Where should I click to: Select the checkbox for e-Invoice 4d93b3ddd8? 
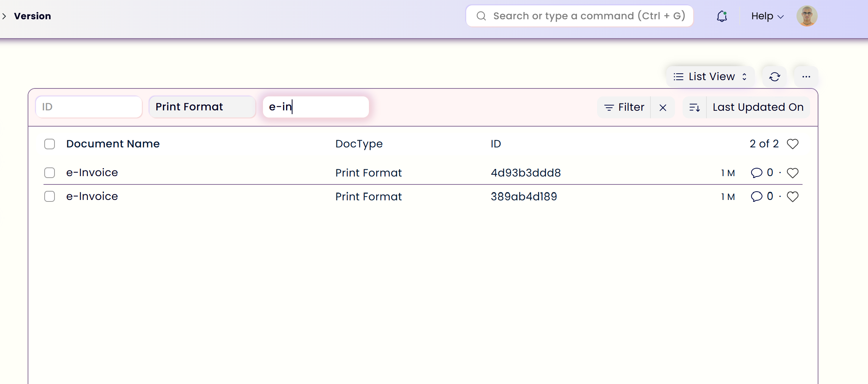[50, 173]
